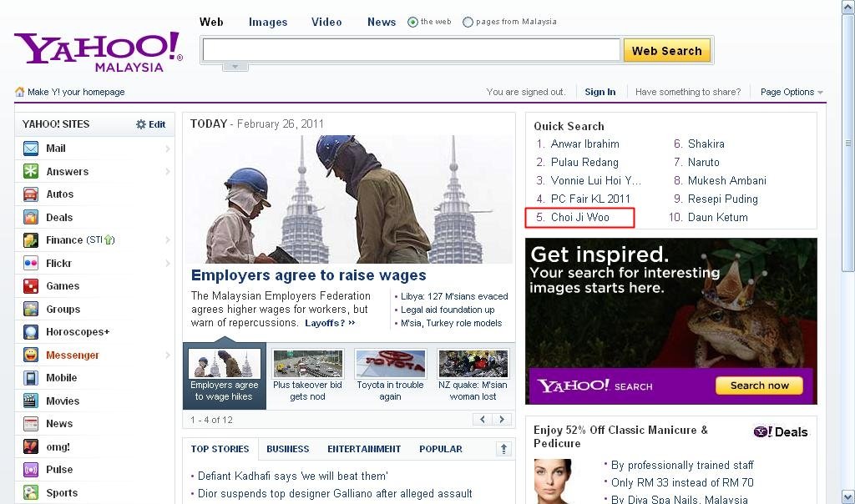Open 'Employers agree to raise wages' headline

click(x=309, y=275)
